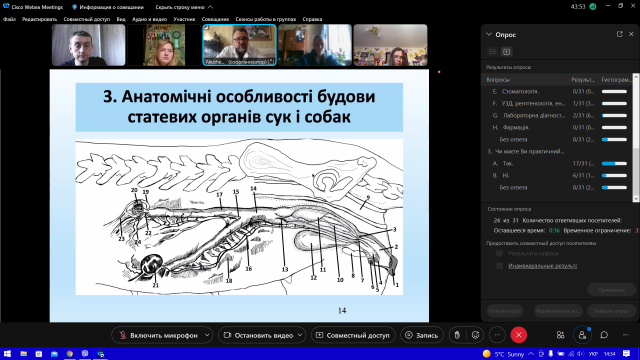Viewport: 640px width, 360px height.
Task: Open participants panel icon
Action: [x=582, y=335]
